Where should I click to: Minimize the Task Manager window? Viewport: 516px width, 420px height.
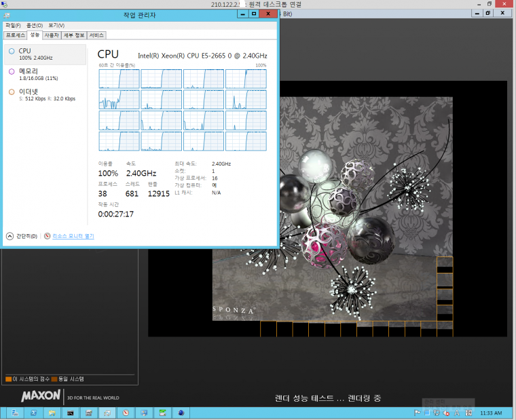pos(243,14)
